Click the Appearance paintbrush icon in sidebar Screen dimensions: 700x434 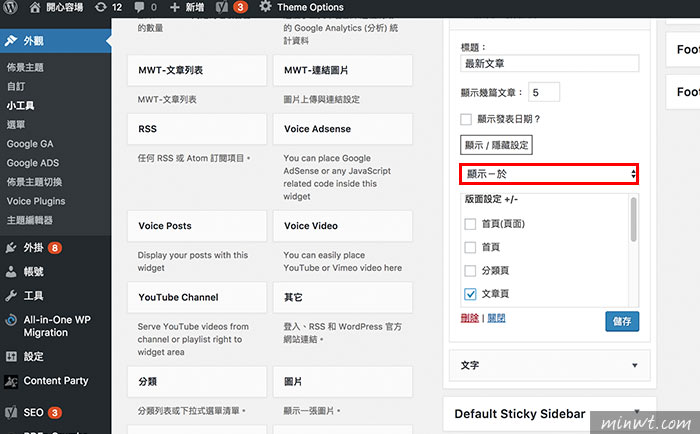coord(11,41)
